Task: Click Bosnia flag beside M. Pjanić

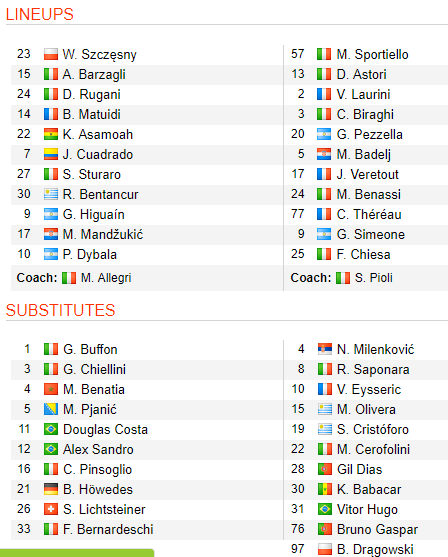Action: tap(51, 409)
